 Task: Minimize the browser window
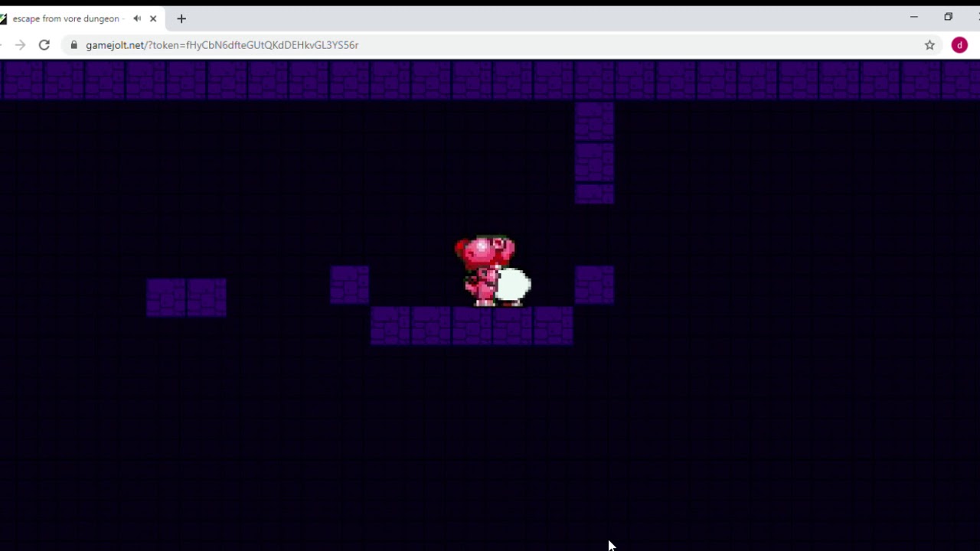coord(913,17)
